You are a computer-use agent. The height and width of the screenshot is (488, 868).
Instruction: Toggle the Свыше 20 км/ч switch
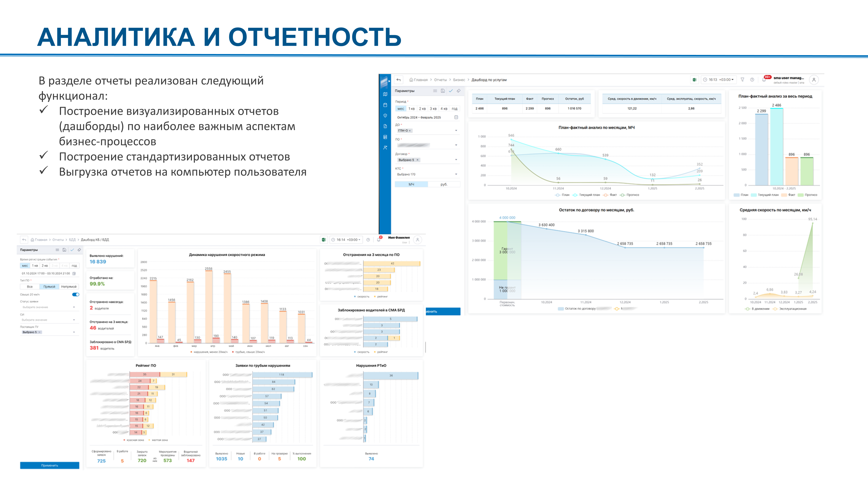(x=76, y=295)
